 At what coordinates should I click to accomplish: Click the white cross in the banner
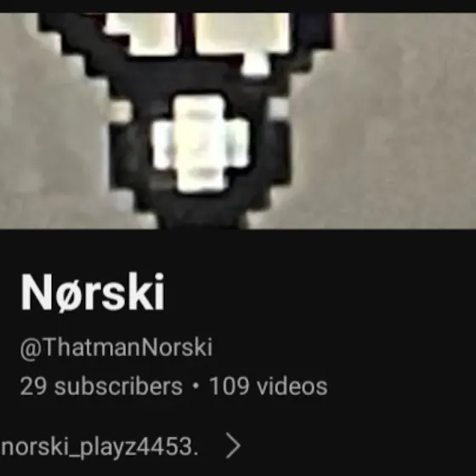pos(201,144)
